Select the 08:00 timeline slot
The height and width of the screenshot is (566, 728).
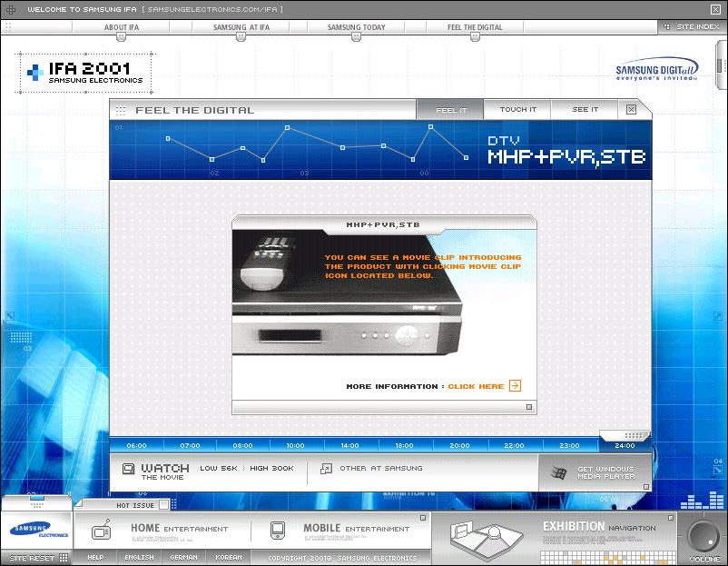click(x=243, y=446)
